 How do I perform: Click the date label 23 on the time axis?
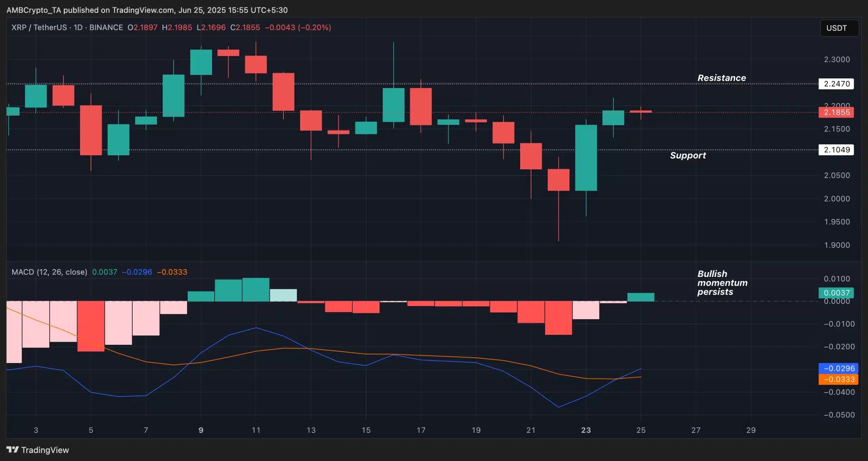[586, 430]
